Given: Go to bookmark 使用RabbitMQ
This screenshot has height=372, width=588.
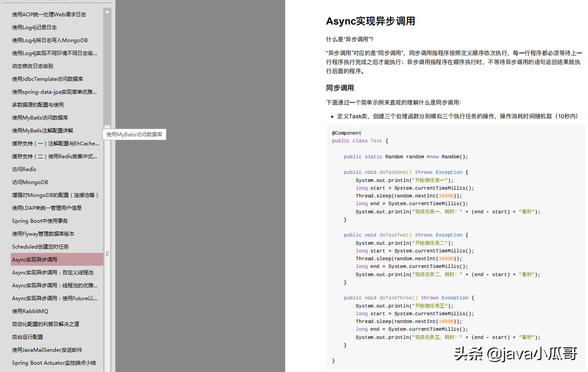Looking at the screenshot, I should pos(30,311).
